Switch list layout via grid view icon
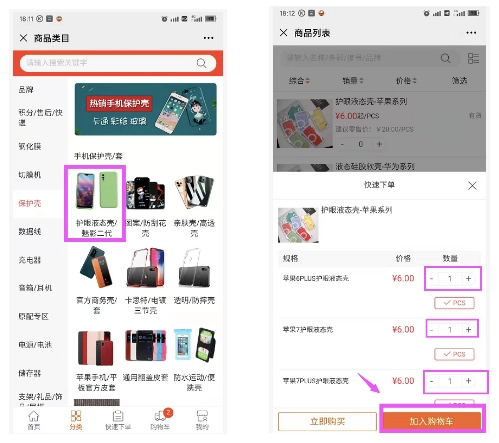 pos(473,58)
